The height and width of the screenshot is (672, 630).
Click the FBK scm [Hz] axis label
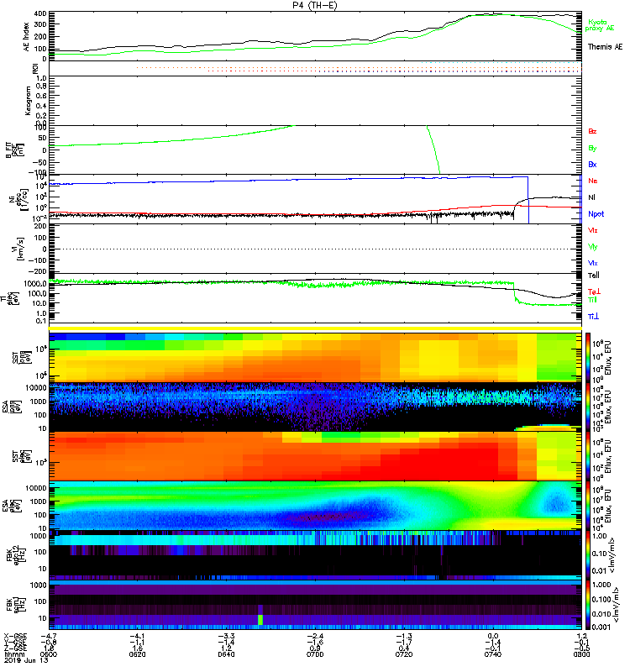click(17, 604)
